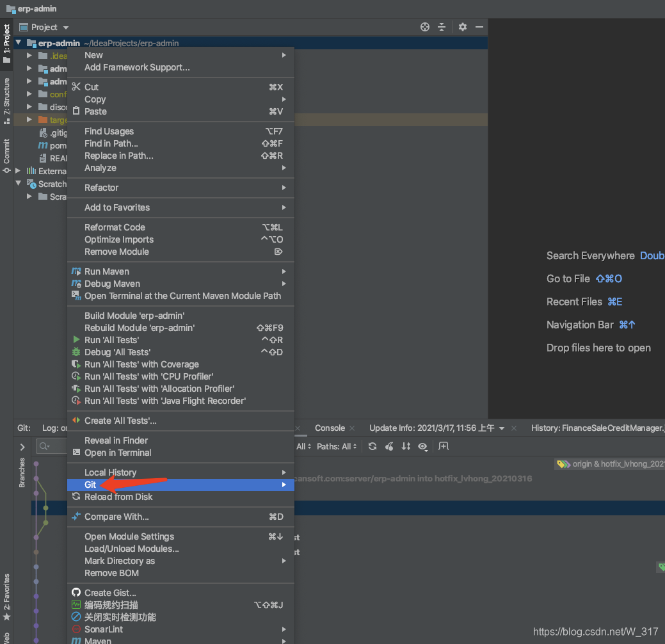
Task: Click the sort arrows icon in Git log toolbar
Action: 406,446
